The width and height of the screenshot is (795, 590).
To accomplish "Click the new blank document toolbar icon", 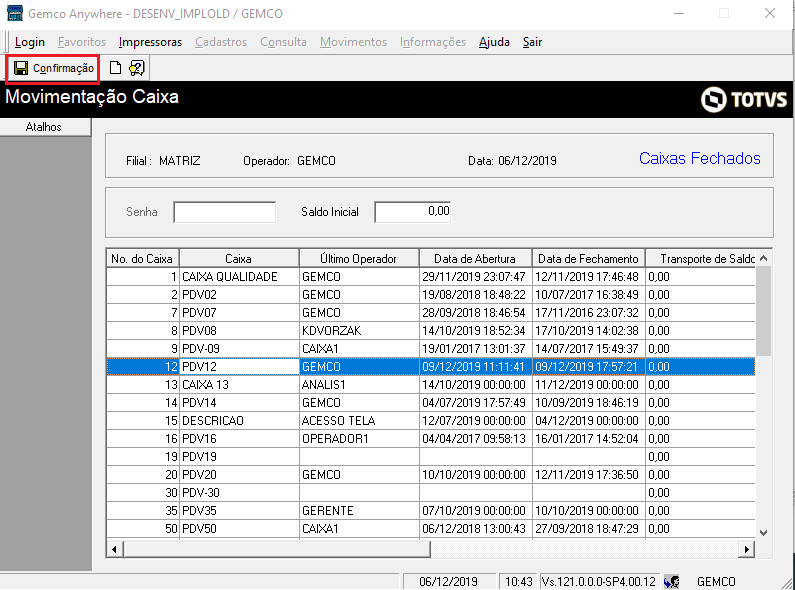I will click(x=116, y=68).
